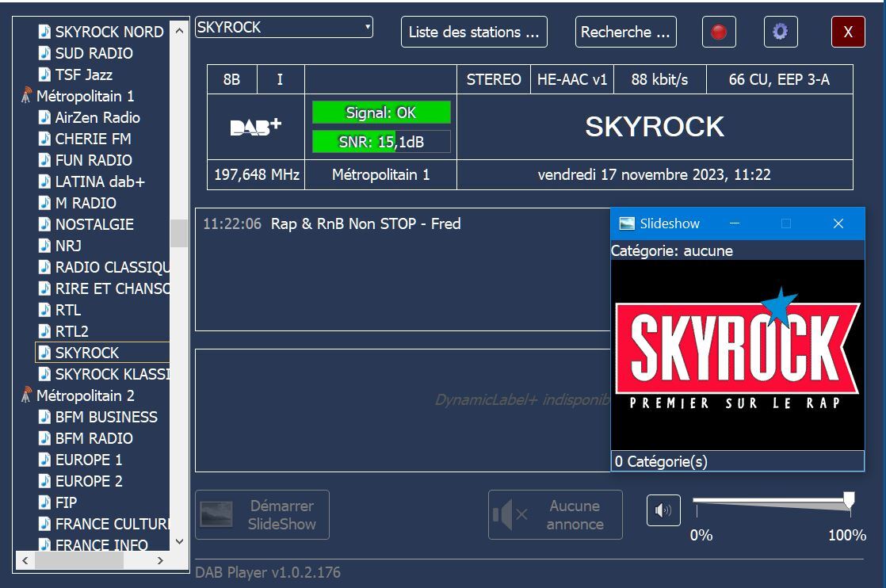Click music note icon beside LATINA dab+
The height and width of the screenshot is (588, 886).
(x=44, y=181)
